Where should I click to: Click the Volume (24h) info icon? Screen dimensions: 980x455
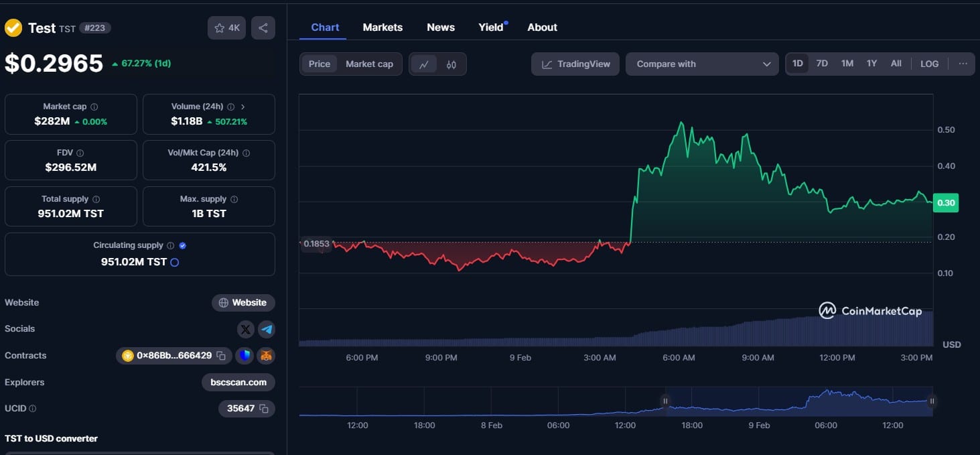230,107
